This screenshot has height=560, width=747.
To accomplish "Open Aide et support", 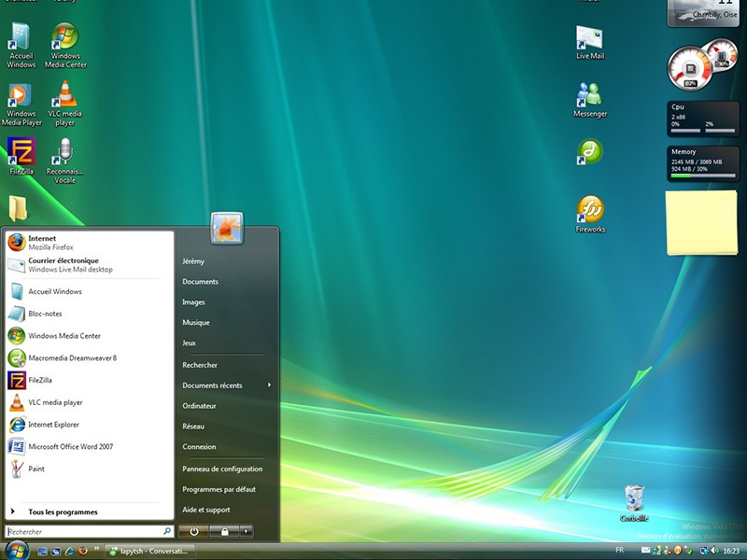I will click(227, 510).
